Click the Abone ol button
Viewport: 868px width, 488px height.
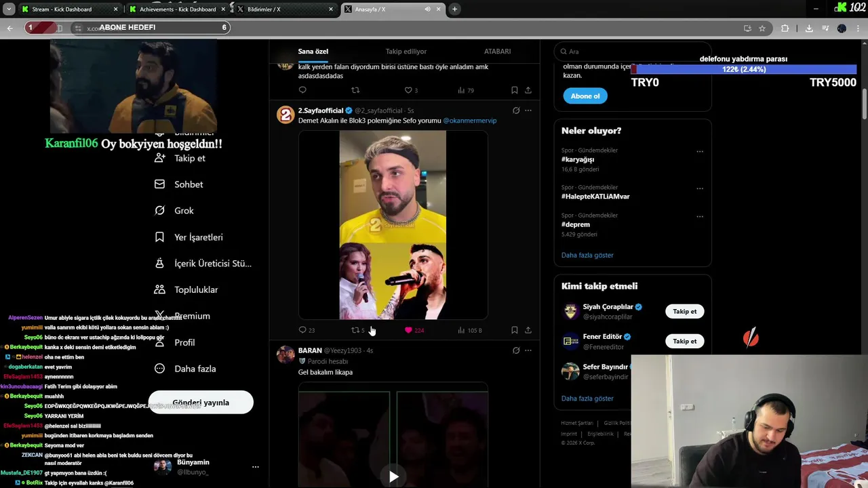click(x=585, y=96)
